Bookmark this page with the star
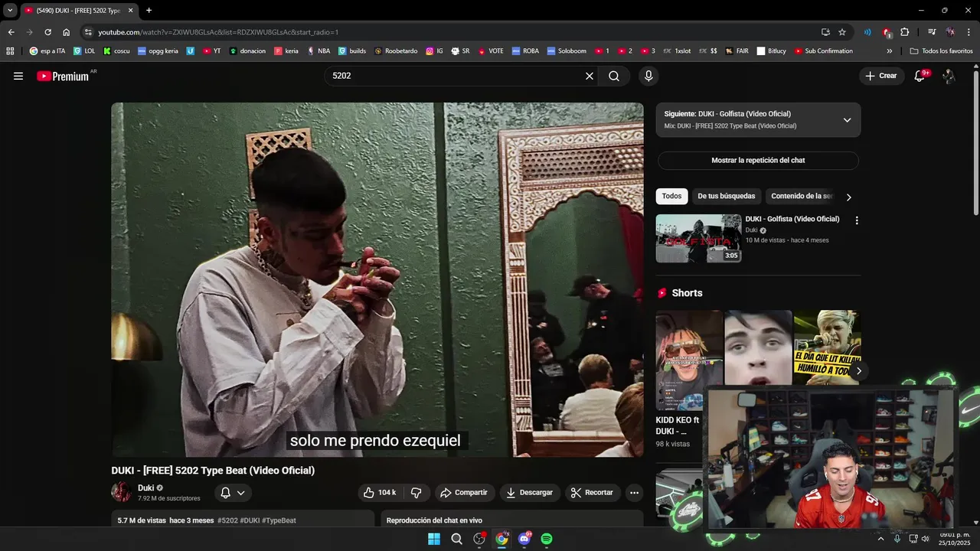 842,32
